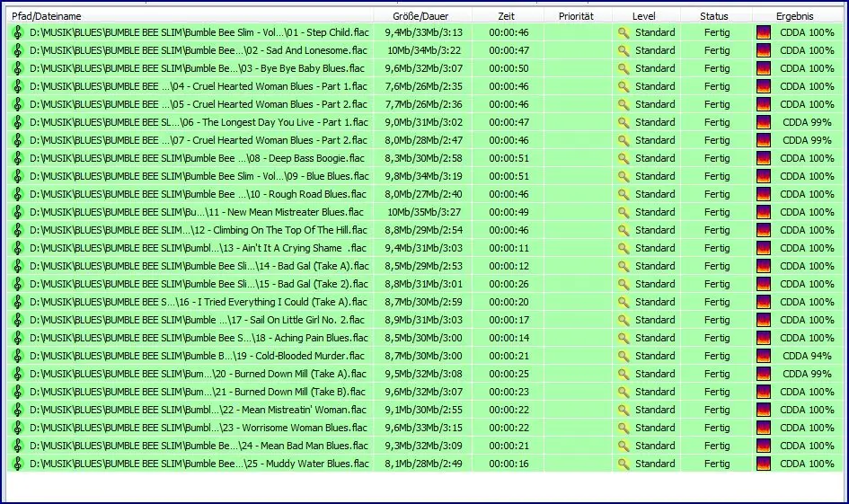Image resolution: width=849 pixels, height=504 pixels.
Task: Select file 09 - Blue Blues.flac
Action: tap(199, 176)
